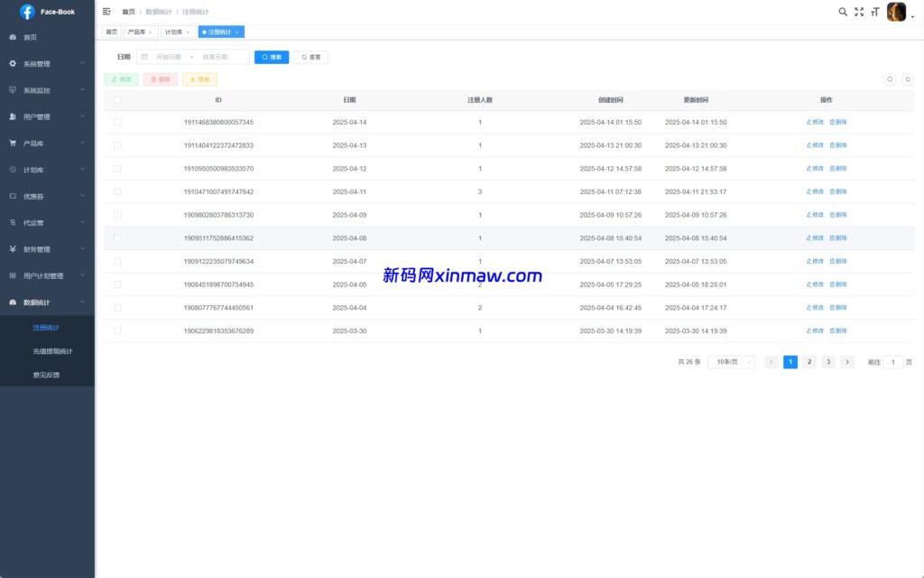
Task: Click the column settings icon near table top-right
Action: tap(891, 79)
